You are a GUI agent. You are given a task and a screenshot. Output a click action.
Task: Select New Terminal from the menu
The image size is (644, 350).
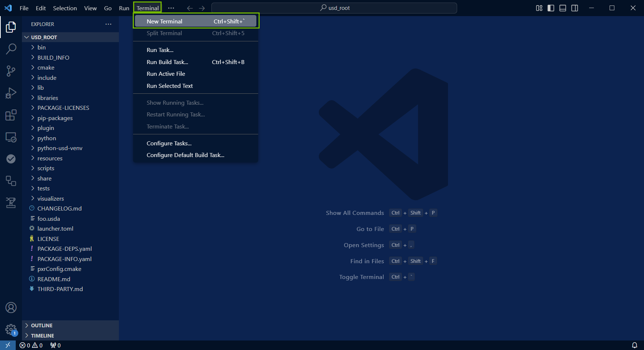tap(196, 21)
